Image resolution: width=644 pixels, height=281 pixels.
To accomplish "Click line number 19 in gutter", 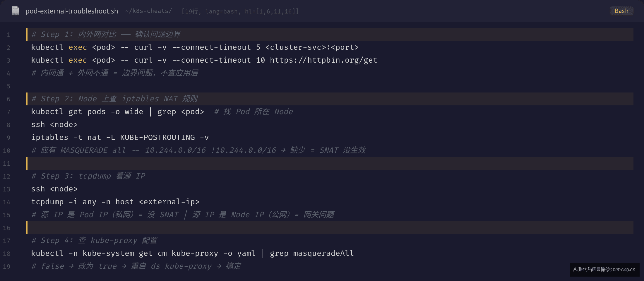I will [7, 267].
